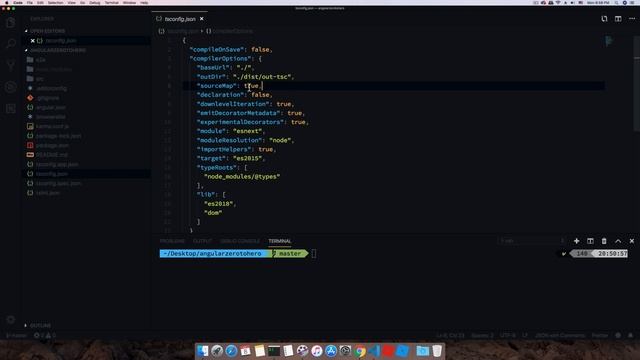Close the terminal panel

(632, 241)
